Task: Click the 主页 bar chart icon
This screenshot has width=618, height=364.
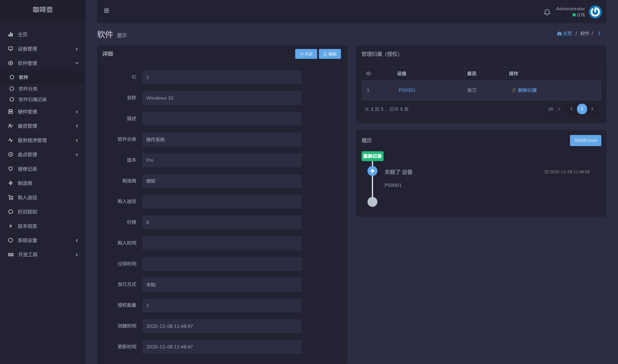Action: (x=11, y=35)
